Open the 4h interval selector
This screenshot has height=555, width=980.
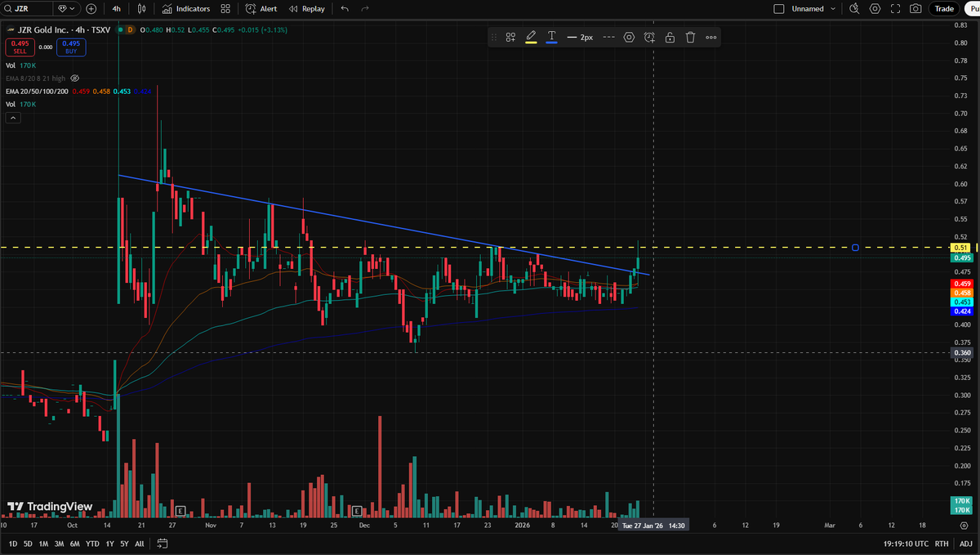pyautogui.click(x=117, y=8)
